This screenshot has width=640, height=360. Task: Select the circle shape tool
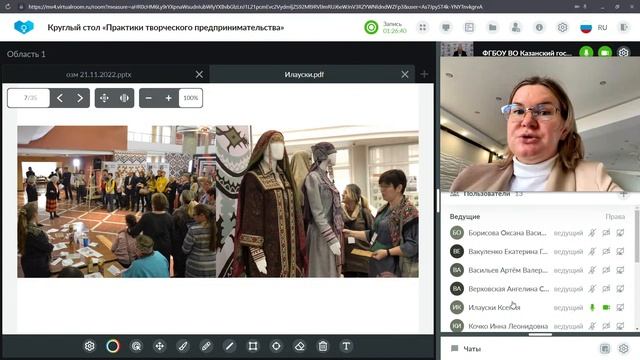(276, 346)
